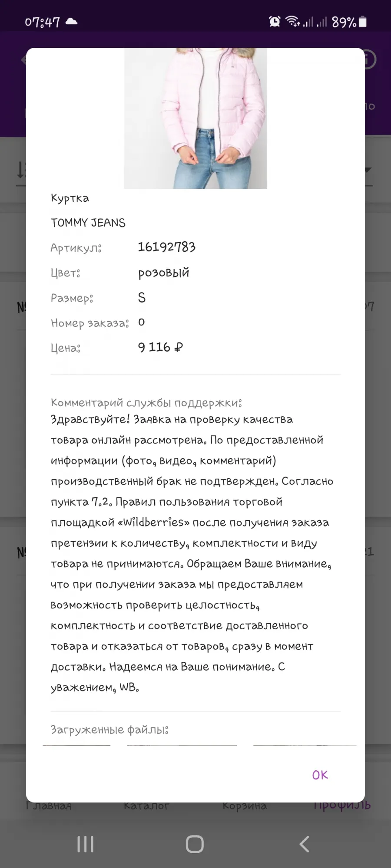Tap the Wi-Fi status icon
391x868 pixels.
(x=292, y=21)
